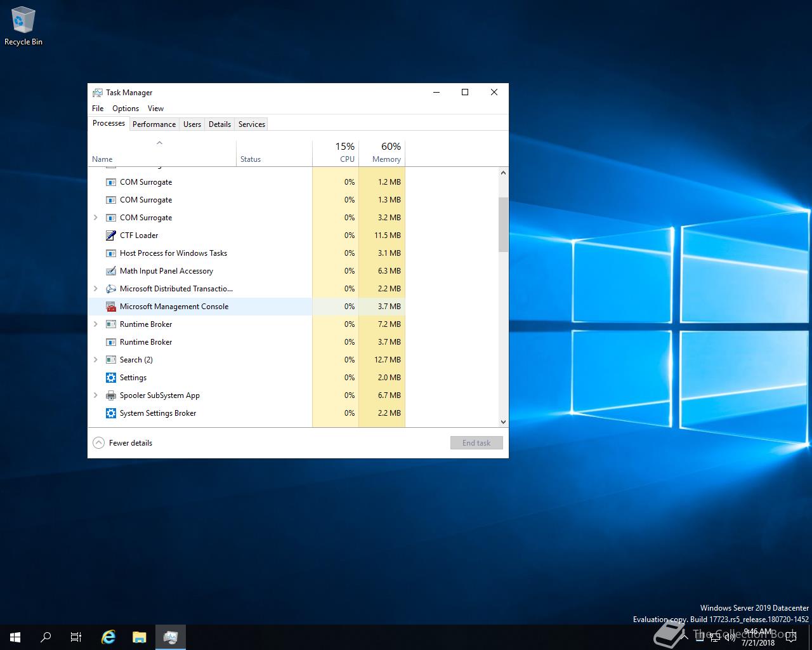Expand the 7.2 MB Runtime Broker
The height and width of the screenshot is (650, 812).
96,324
